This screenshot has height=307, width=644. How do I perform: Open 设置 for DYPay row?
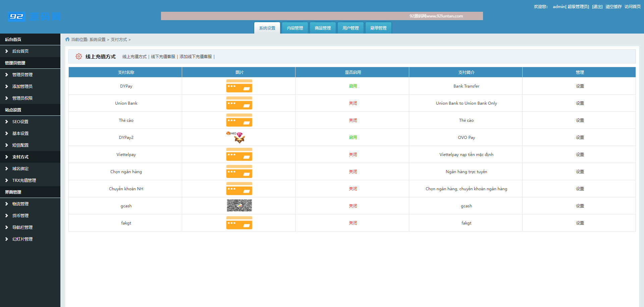coord(580,86)
